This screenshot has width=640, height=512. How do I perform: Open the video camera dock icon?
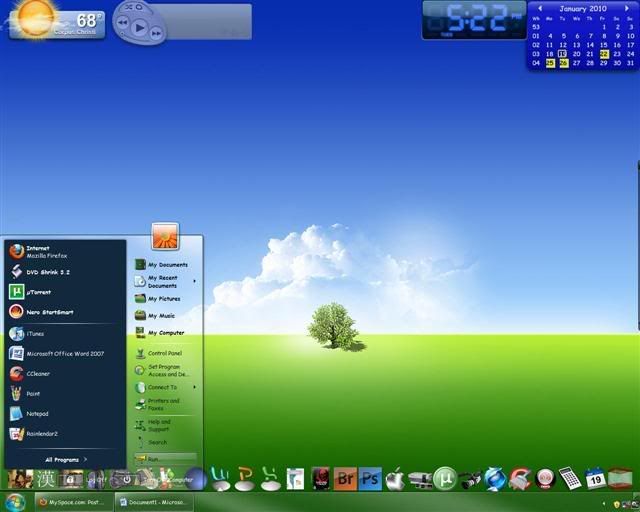point(470,479)
